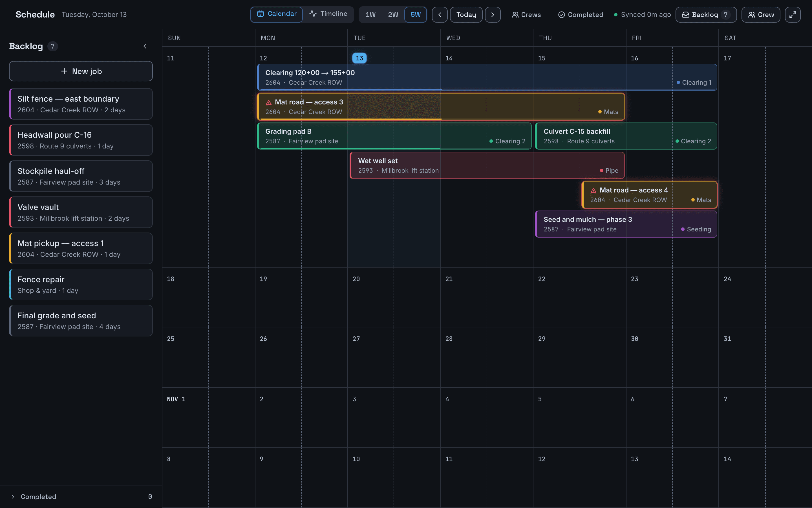The height and width of the screenshot is (508, 812).
Task: Toggle the Crews filter
Action: tap(526, 14)
